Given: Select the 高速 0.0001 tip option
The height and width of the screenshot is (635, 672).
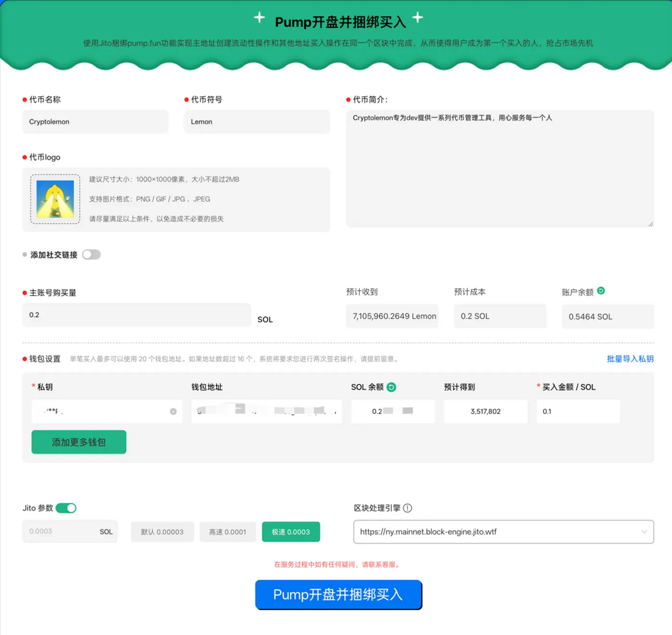Looking at the screenshot, I should point(228,532).
